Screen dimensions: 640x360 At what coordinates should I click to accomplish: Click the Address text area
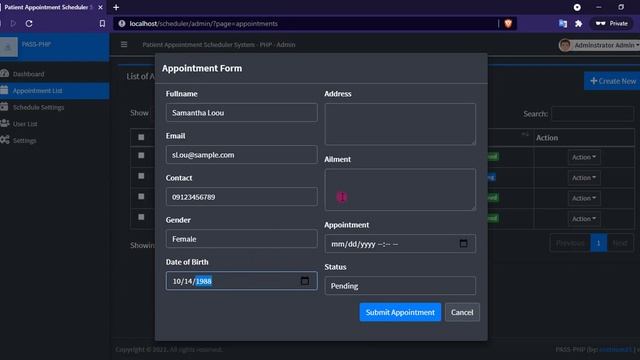400,124
